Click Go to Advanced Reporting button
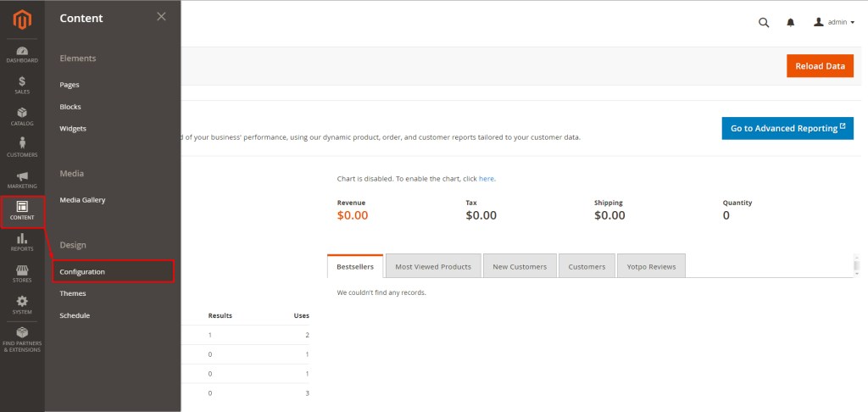The width and height of the screenshot is (868, 412). 787,128
